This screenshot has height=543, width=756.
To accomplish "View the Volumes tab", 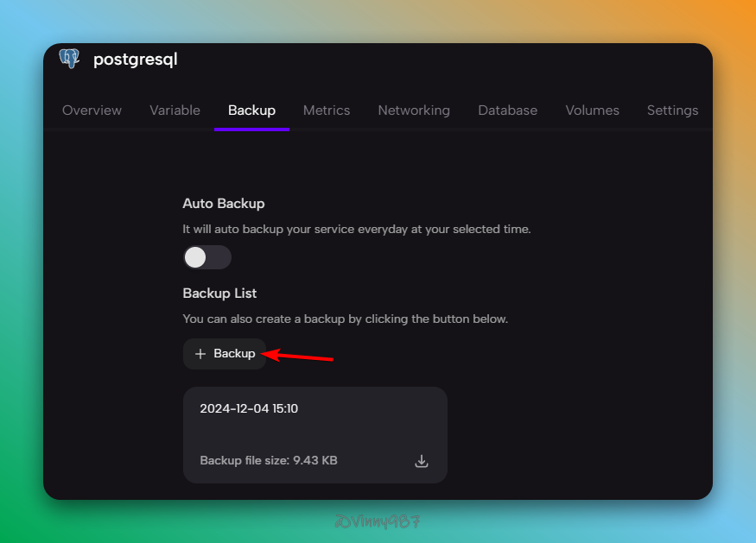I will (592, 110).
